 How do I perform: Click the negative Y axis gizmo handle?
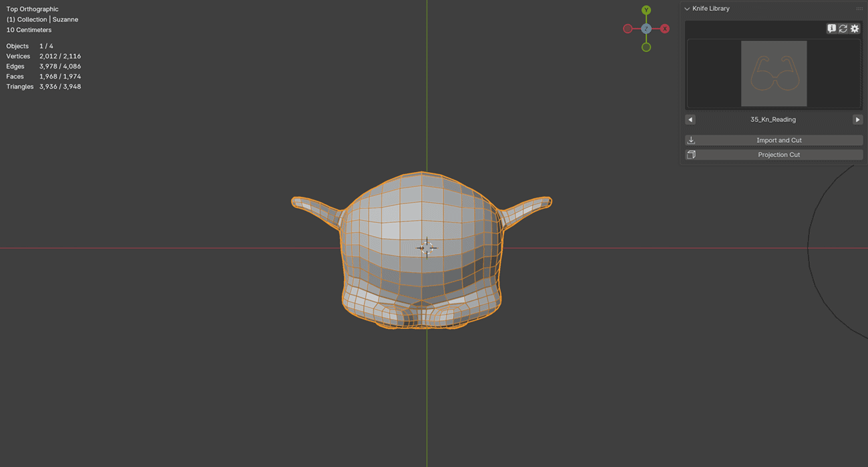tap(646, 47)
